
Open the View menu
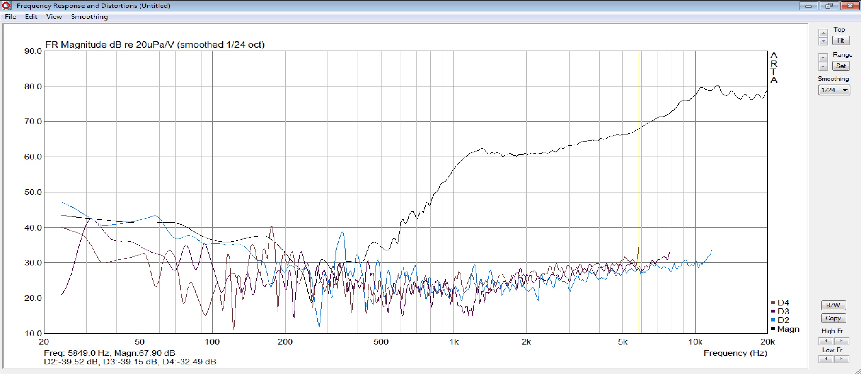(x=54, y=17)
